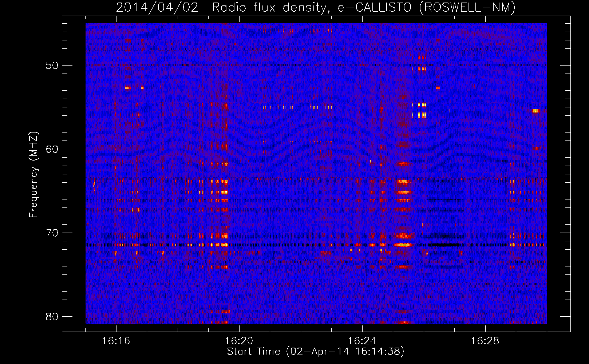Image resolution: width=589 pixels, height=364 pixels.
Task: Click the Frequency (MHZ) axis label
Action: [33, 175]
